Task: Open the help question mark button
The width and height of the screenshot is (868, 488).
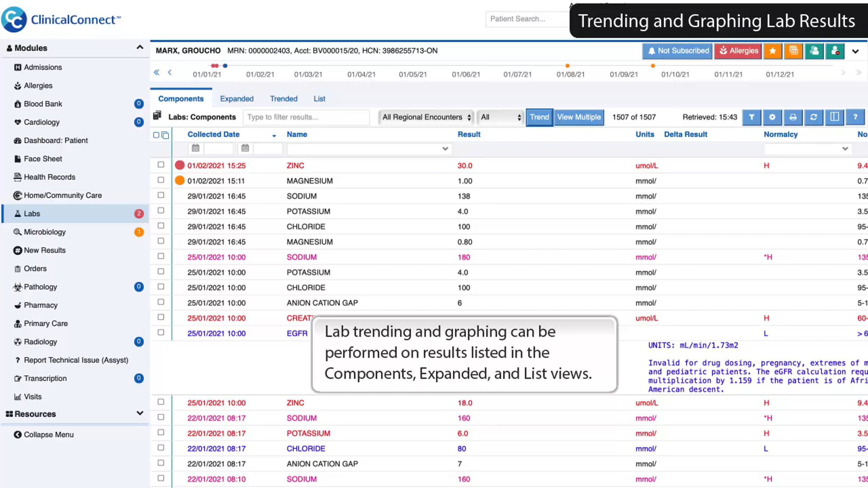Action: pos(855,117)
